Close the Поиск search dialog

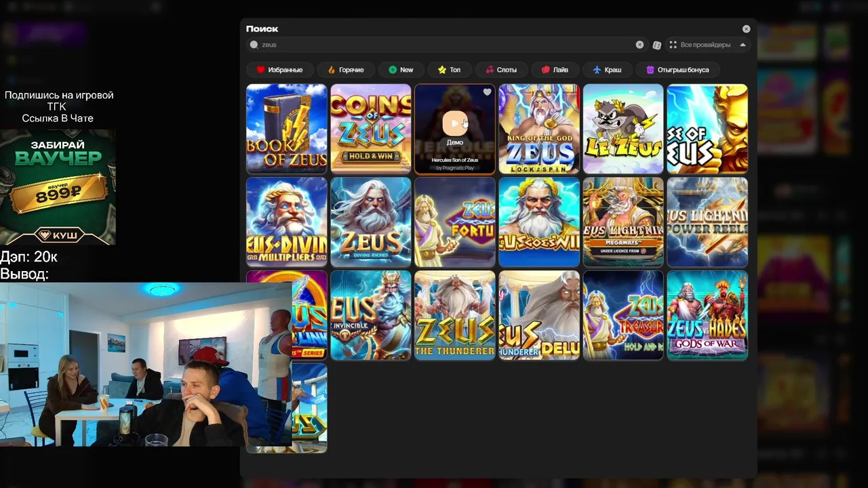tap(746, 29)
